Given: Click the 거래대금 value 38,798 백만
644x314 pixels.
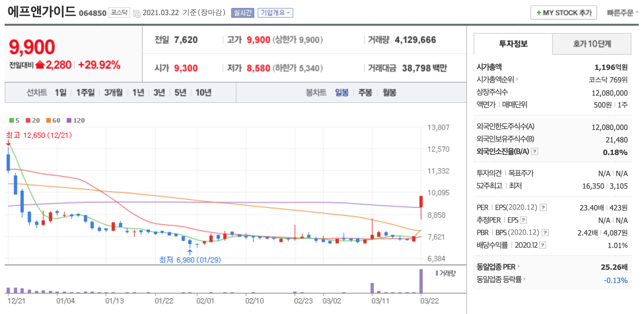Looking at the screenshot, I should [x=424, y=68].
